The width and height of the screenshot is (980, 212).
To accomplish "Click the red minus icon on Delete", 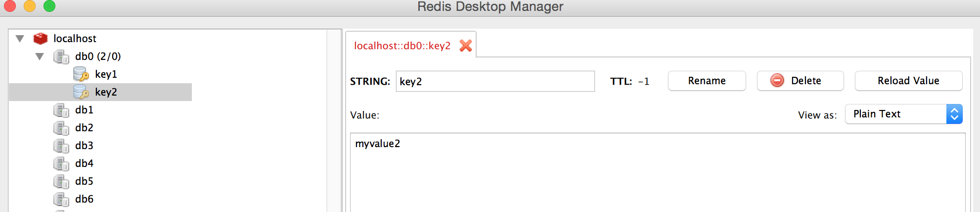I will 777,80.
